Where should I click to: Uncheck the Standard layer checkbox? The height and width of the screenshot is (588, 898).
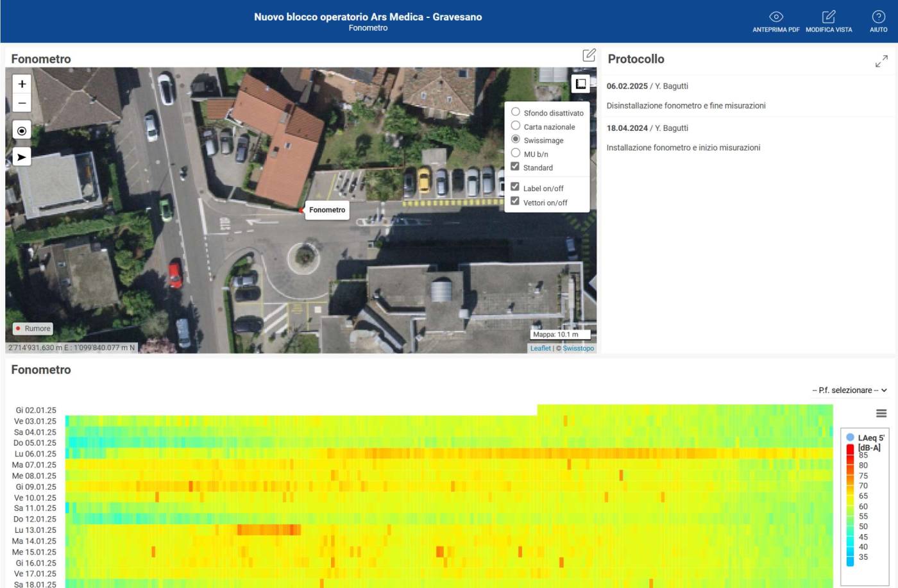tap(515, 167)
